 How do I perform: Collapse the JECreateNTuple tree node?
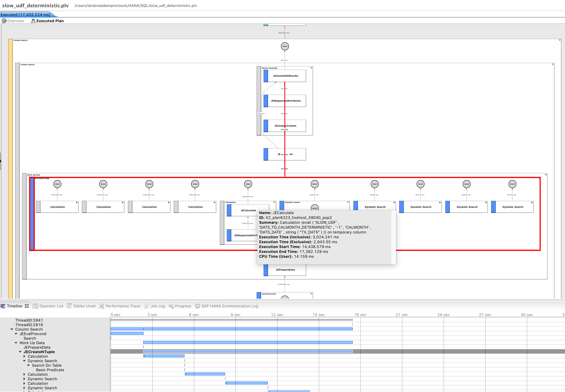pyautogui.click(x=20, y=352)
